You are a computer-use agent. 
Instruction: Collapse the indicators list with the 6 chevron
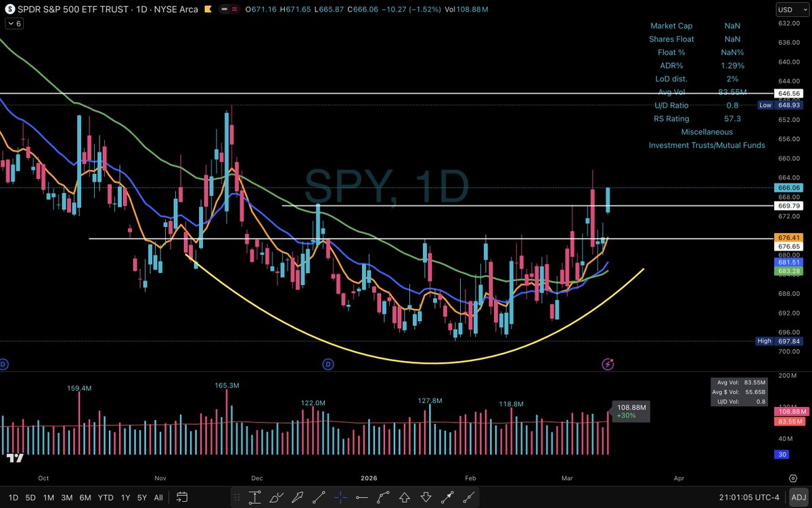coord(13,23)
